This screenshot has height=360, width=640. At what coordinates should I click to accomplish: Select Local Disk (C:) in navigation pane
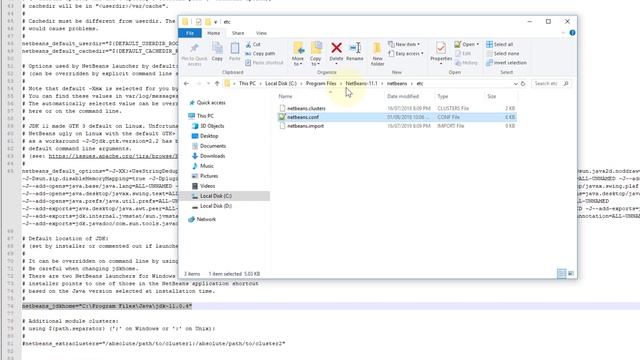[216, 196]
